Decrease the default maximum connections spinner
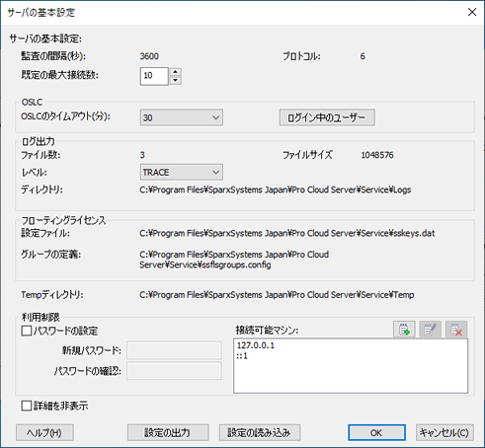485x448 pixels. coord(175,80)
